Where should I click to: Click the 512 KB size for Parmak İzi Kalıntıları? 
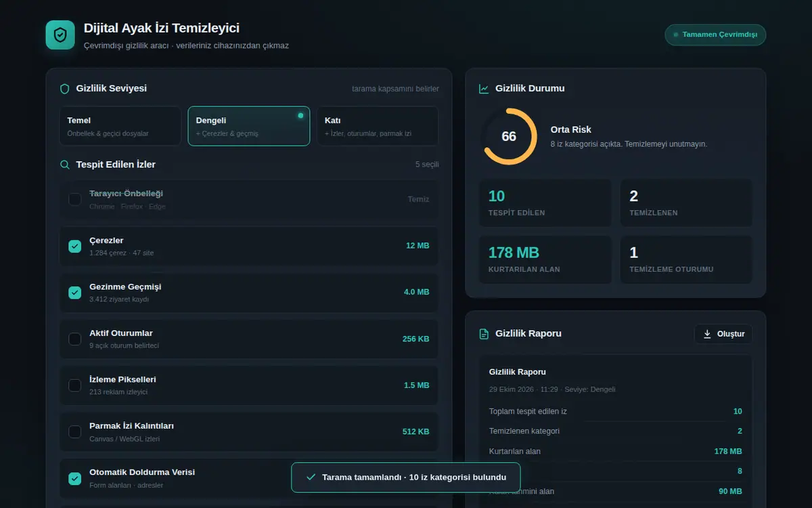point(416,431)
